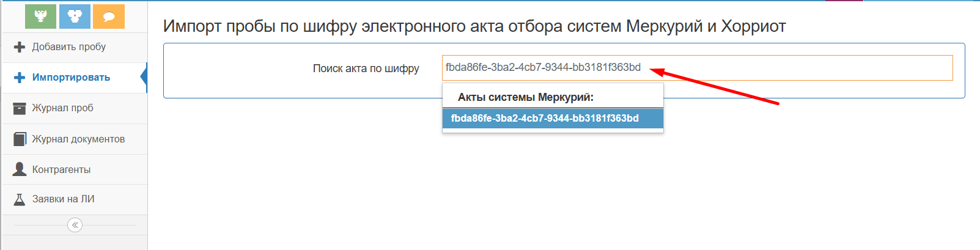
Task: Click the Поиск акта по шифру label
Action: [x=366, y=68]
